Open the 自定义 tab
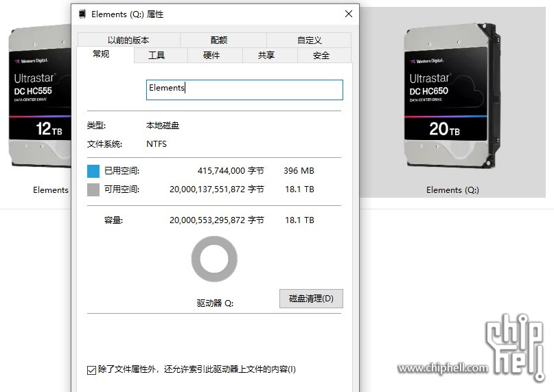Screen dimensions: 554x392 tap(309, 40)
